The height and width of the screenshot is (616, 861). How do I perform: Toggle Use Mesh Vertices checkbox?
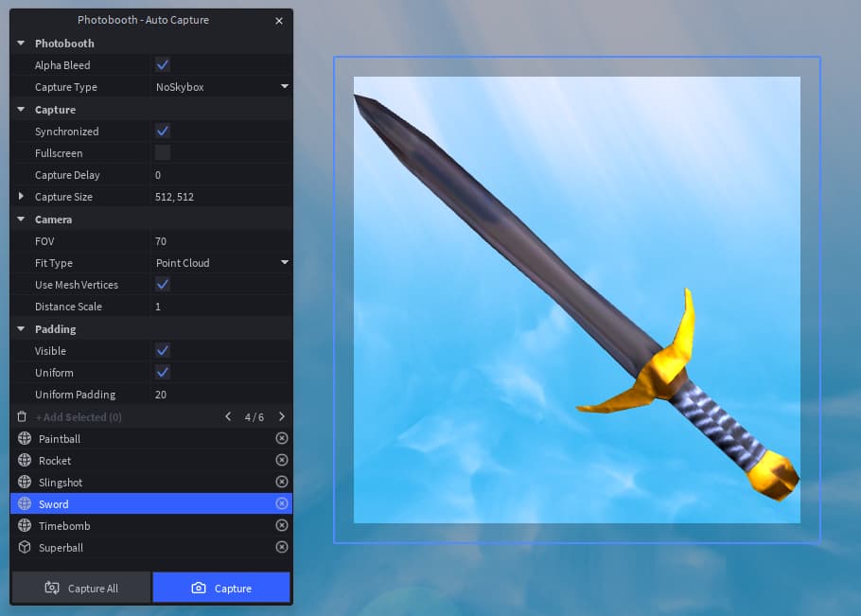pos(163,285)
